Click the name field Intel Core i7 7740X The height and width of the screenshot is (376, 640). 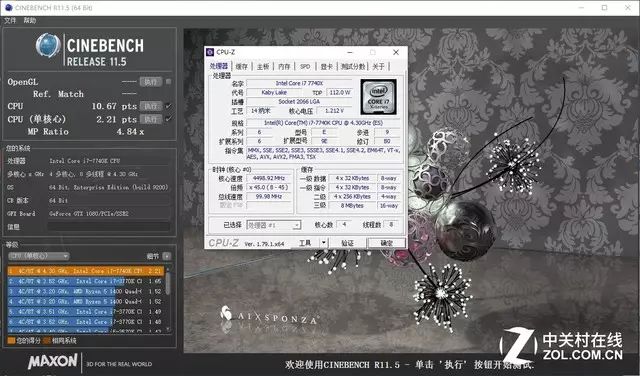(299, 83)
